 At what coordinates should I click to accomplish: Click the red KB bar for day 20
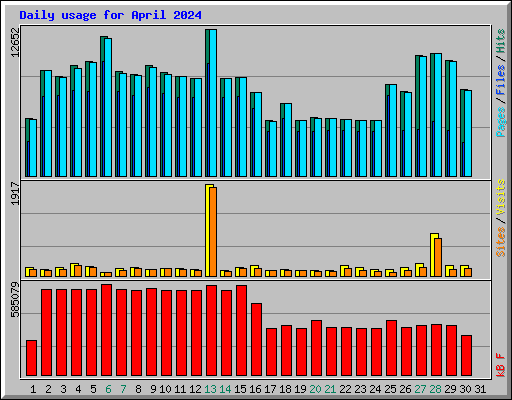pos(316,348)
